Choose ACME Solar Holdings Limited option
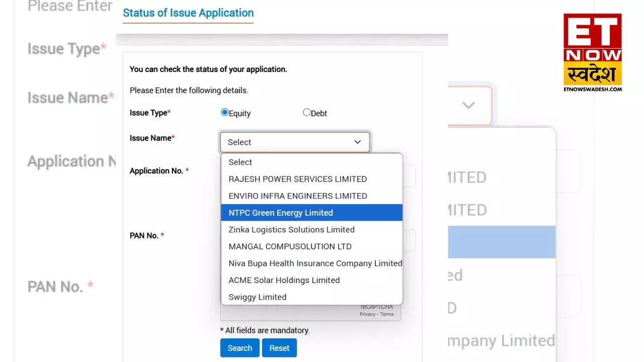 tap(312, 280)
